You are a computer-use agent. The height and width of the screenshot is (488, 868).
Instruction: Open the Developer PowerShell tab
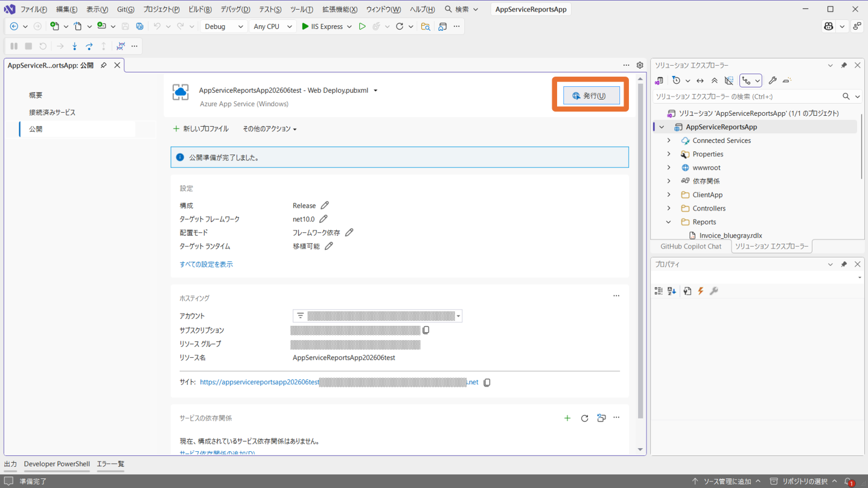57,464
